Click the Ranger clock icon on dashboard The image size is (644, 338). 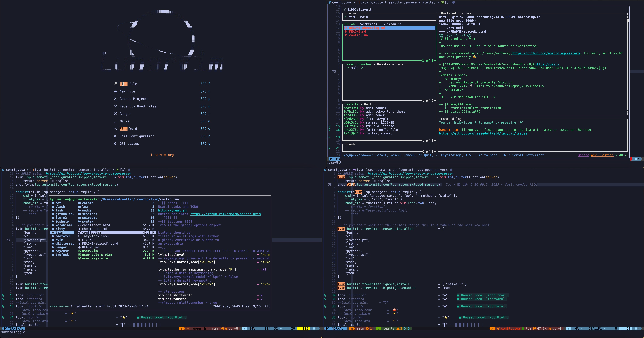(115, 114)
